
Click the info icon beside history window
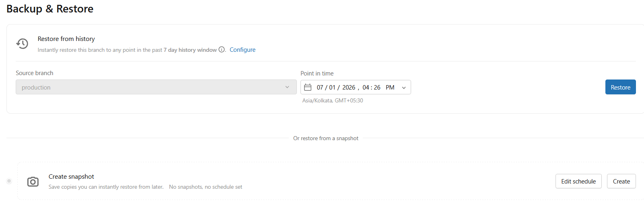point(222,50)
